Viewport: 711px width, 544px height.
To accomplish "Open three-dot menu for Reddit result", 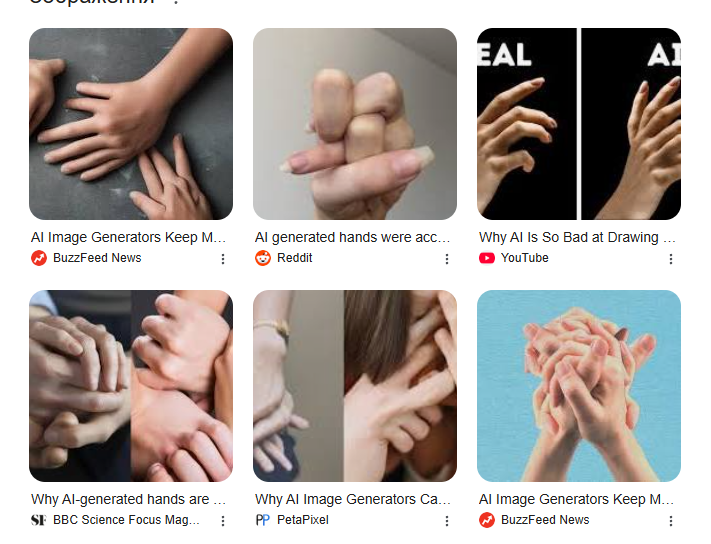I will 447,259.
